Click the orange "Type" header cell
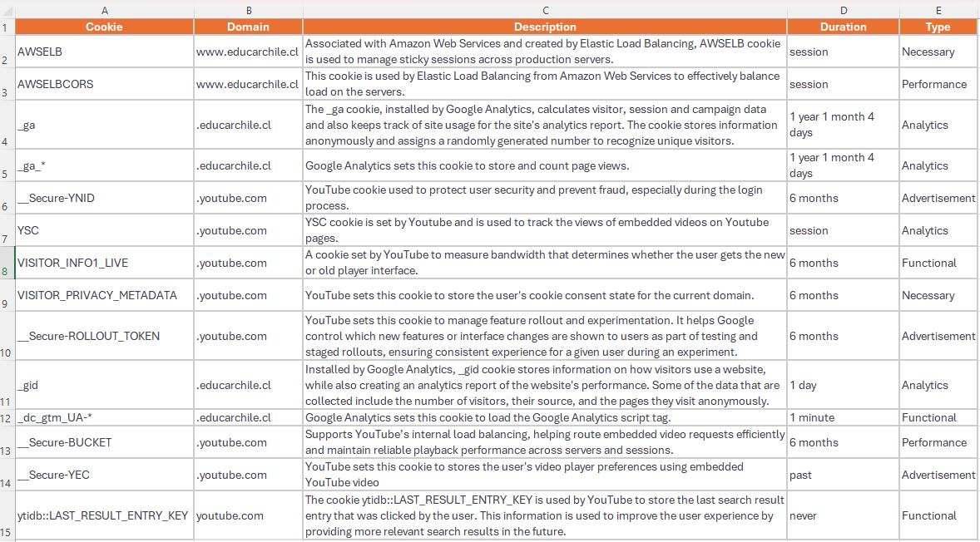The width and height of the screenshot is (980, 542). click(938, 27)
